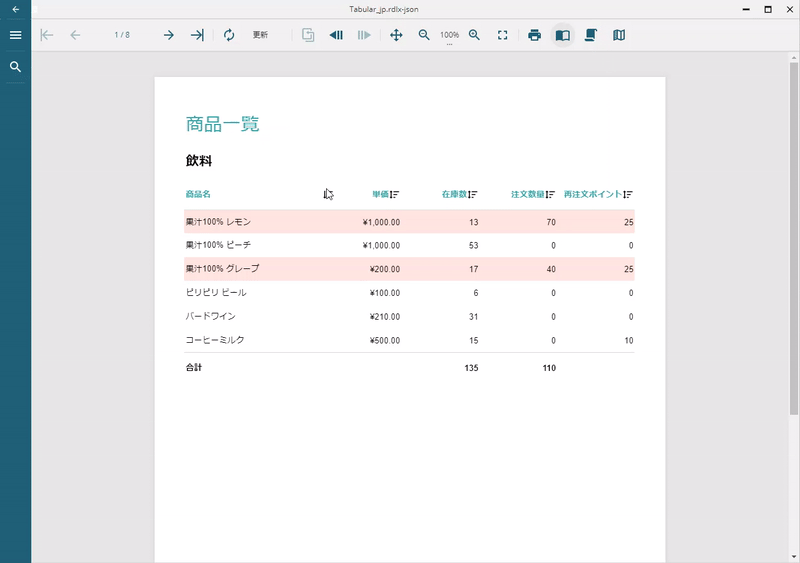Click the order total 110
This screenshot has width=800, height=563.
(549, 368)
